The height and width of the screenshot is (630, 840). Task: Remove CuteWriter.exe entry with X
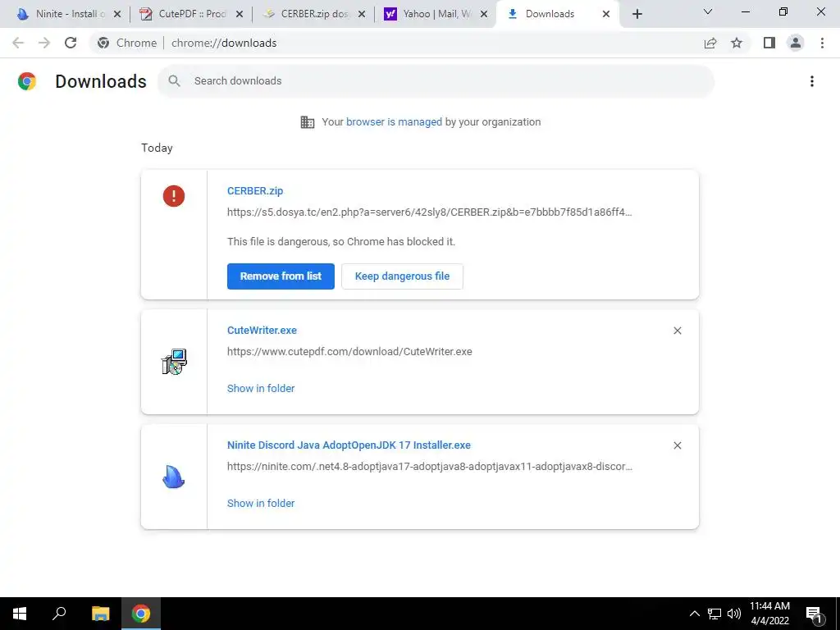point(677,331)
